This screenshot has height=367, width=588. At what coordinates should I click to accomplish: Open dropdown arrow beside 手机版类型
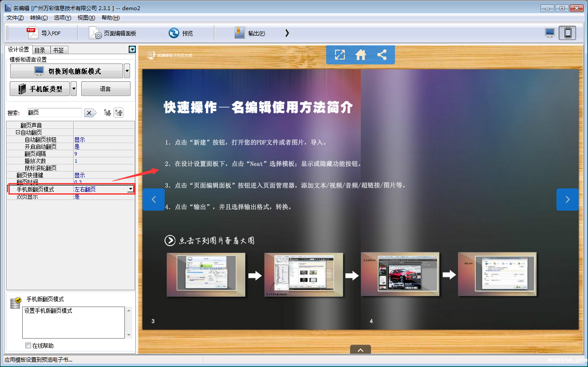74,89
